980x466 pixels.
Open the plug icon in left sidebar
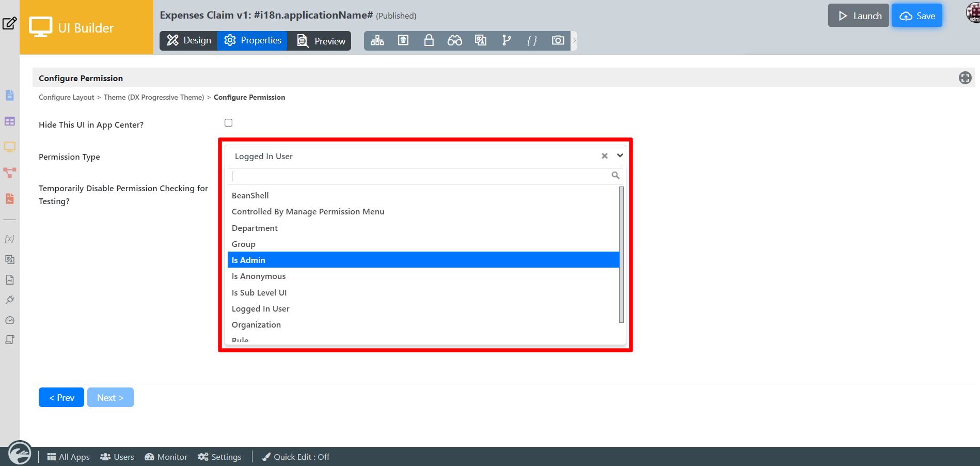pyautogui.click(x=10, y=300)
